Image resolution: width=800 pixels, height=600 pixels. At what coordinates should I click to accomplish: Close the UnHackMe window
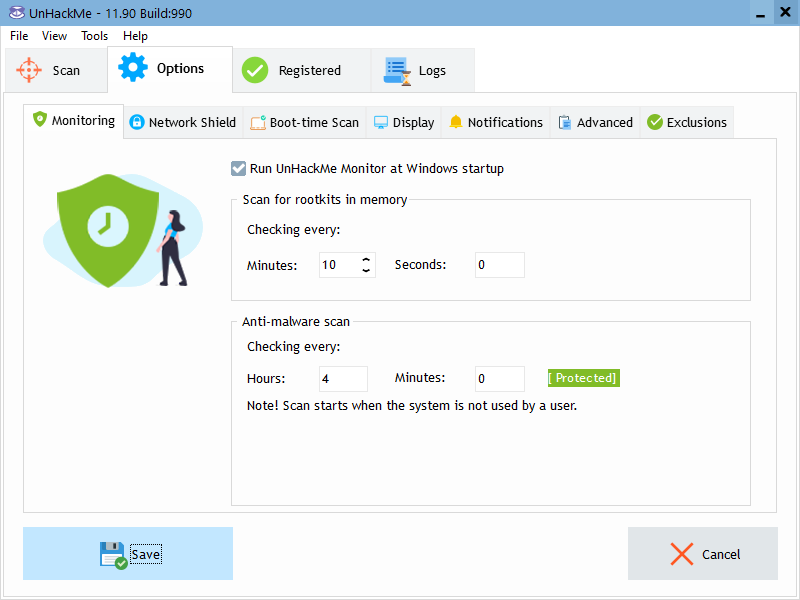(x=785, y=12)
